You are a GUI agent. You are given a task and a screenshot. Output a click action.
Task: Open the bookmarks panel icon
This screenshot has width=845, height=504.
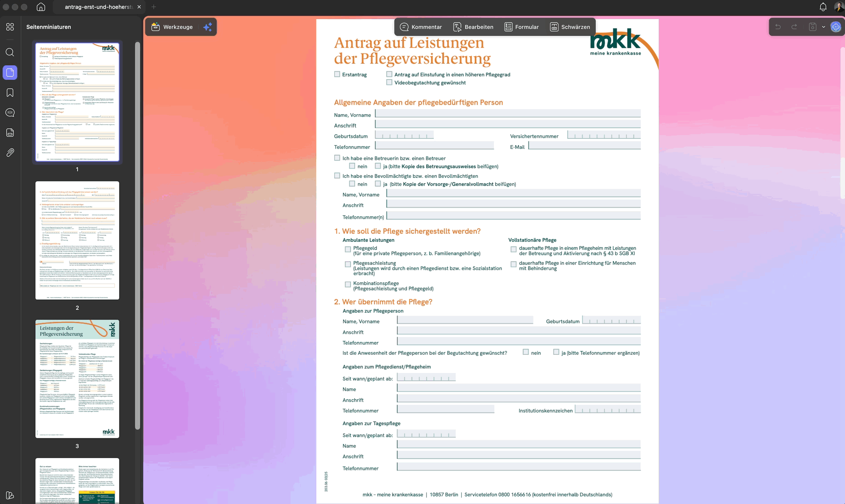tap(10, 92)
